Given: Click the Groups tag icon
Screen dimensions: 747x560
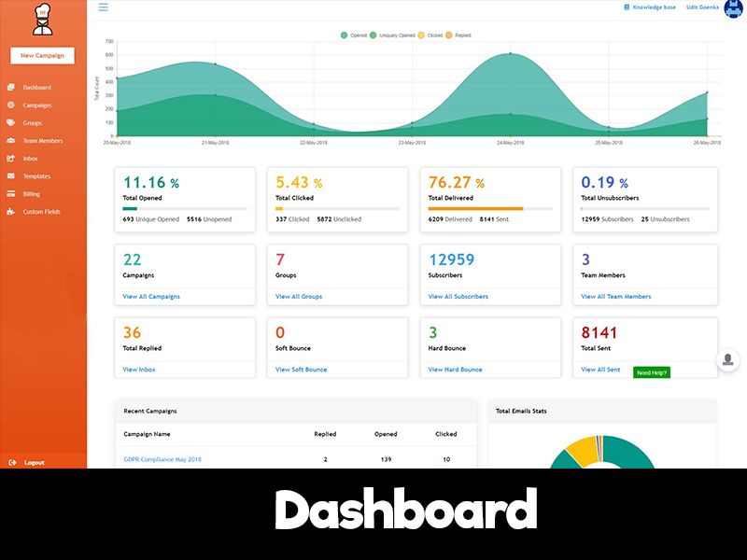Looking at the screenshot, I should tap(11, 122).
